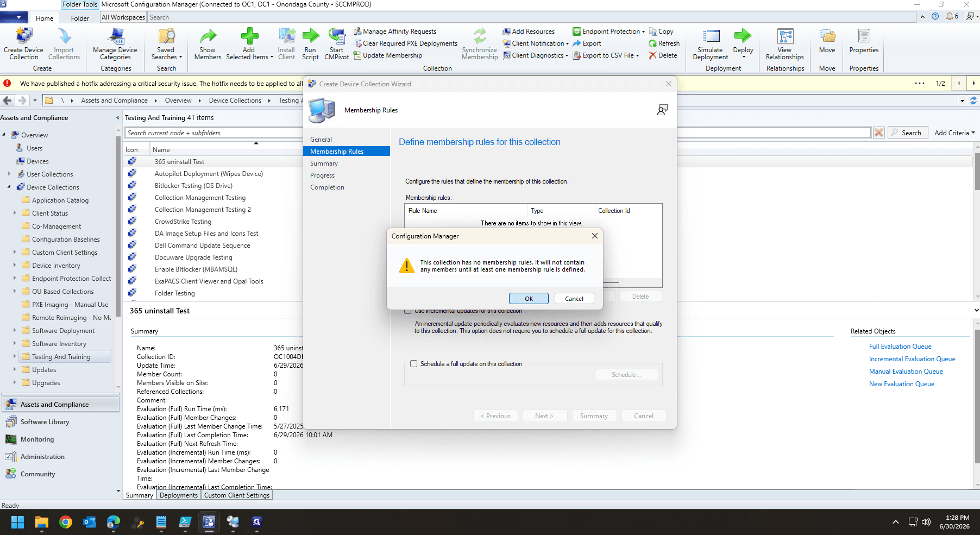Expand Software Deployment folder node
980x535 pixels.
coord(15,330)
